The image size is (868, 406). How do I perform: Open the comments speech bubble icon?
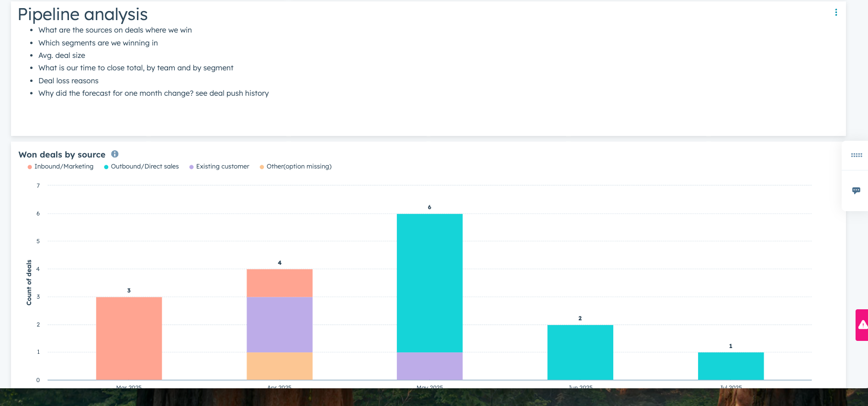[x=857, y=191]
